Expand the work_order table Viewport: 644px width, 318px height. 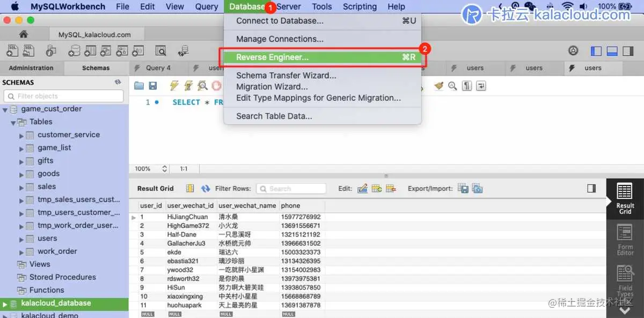pyautogui.click(x=21, y=252)
